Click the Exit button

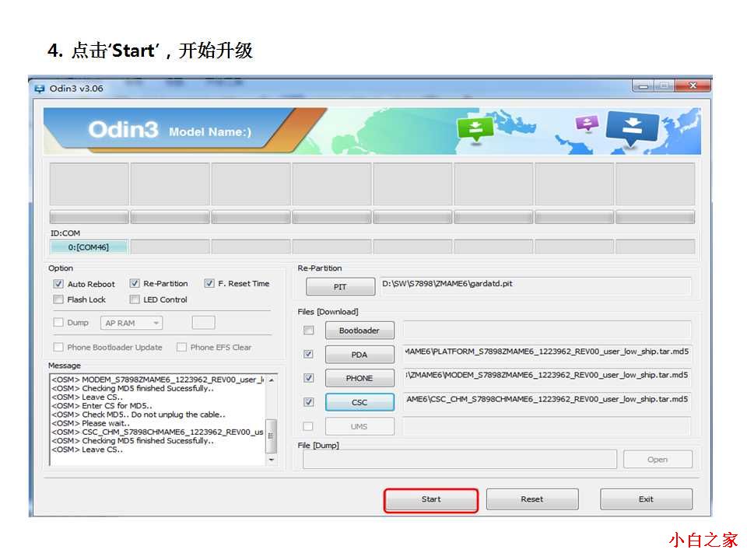(646, 499)
